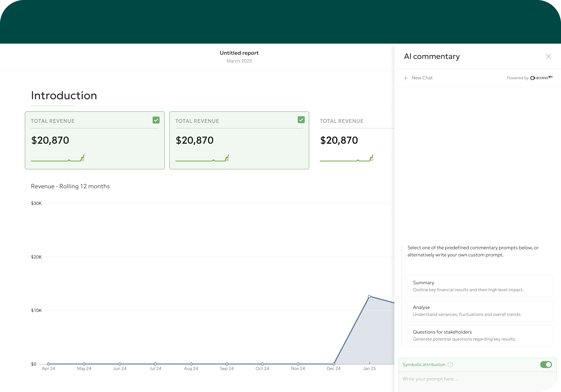Click the plus icon beside New Chat

tap(406, 78)
